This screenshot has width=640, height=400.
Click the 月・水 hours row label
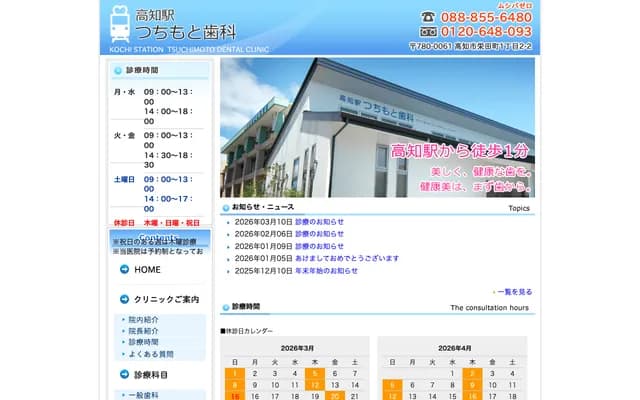click(x=124, y=92)
